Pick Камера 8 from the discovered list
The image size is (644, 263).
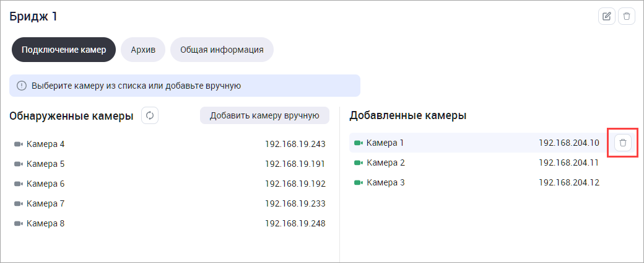(45, 223)
